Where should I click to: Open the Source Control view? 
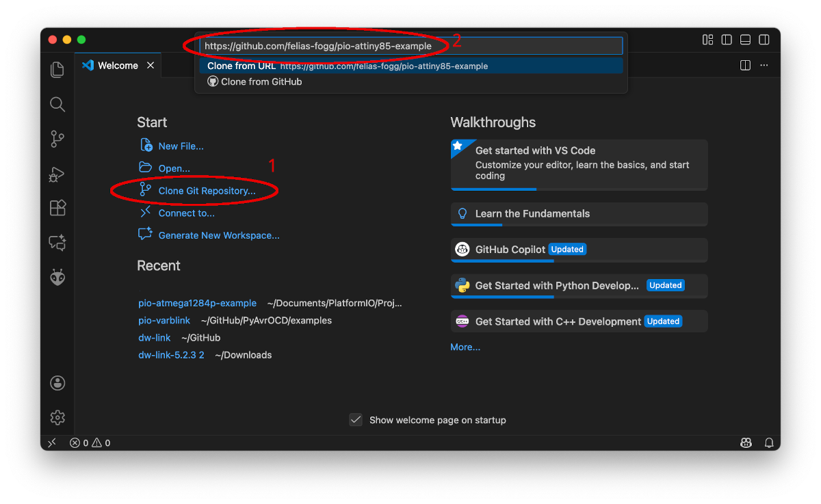pos(57,139)
